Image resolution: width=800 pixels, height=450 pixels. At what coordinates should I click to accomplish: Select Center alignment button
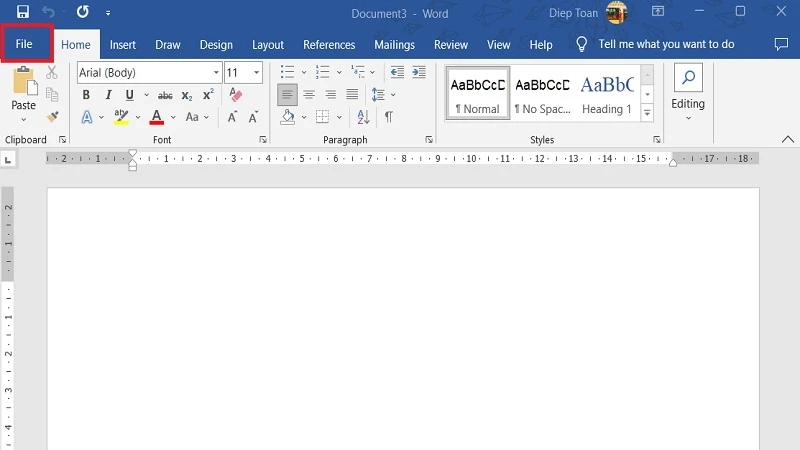pos(309,95)
